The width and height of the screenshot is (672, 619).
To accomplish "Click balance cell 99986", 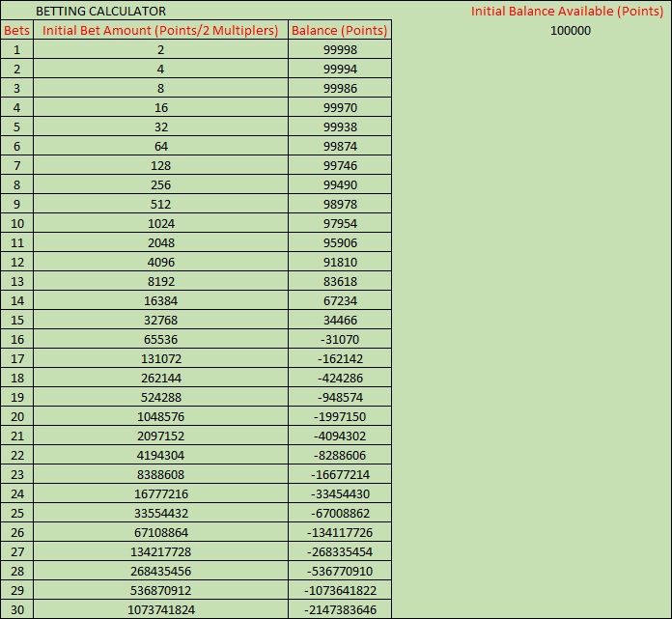I will click(340, 88).
